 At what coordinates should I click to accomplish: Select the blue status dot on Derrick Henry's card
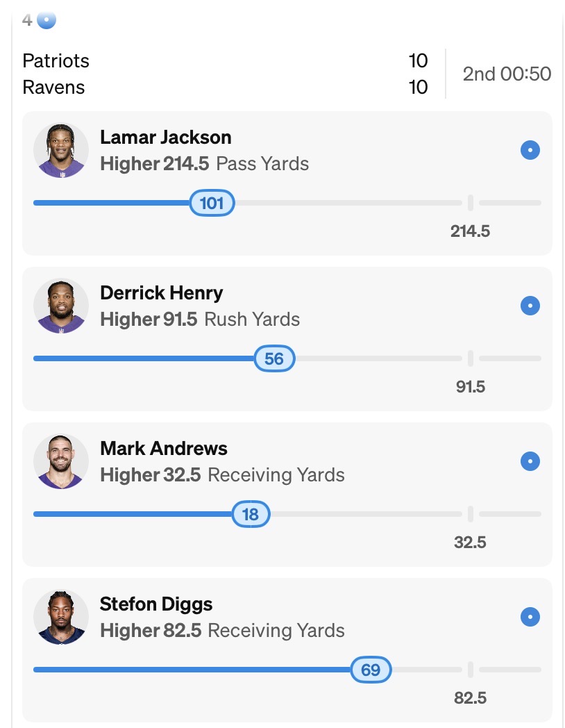[x=530, y=306]
